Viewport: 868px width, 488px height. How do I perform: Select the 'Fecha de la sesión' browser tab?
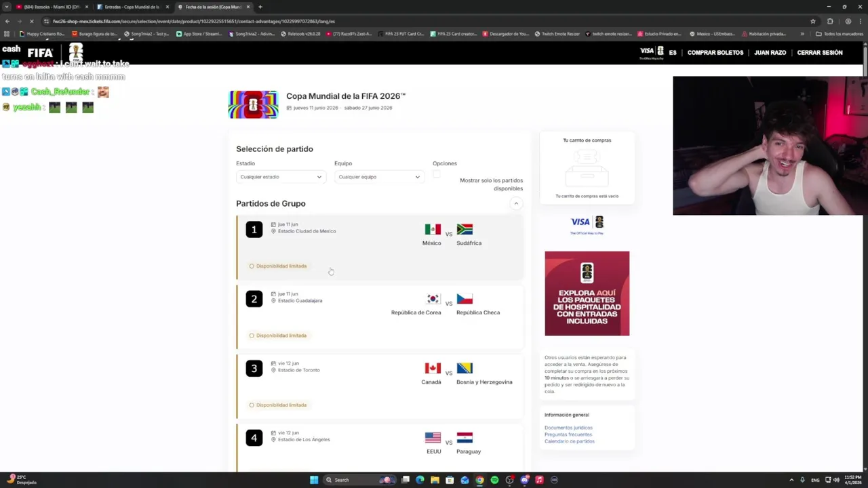(x=213, y=7)
